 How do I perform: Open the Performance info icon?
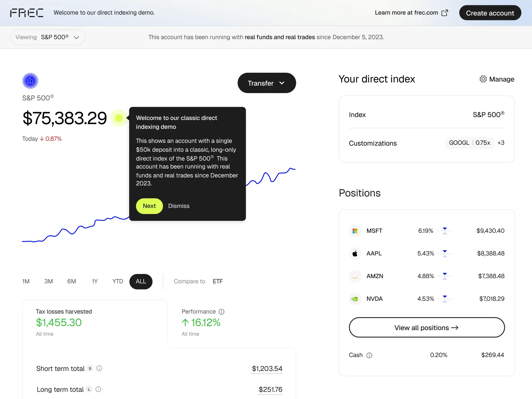pyautogui.click(x=221, y=312)
